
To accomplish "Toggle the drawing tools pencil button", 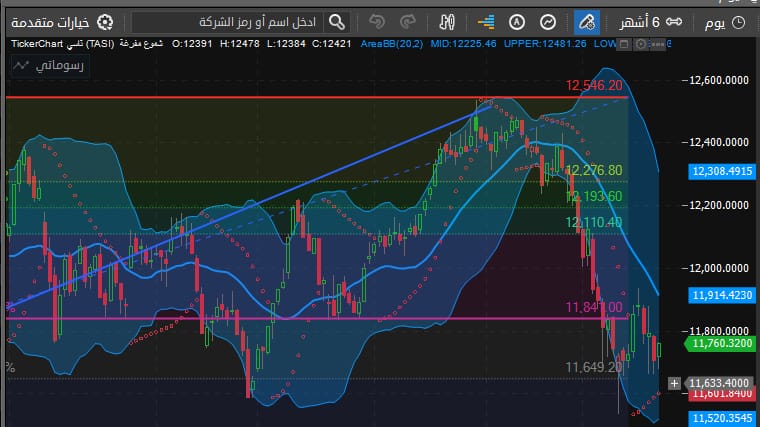I will click(586, 21).
